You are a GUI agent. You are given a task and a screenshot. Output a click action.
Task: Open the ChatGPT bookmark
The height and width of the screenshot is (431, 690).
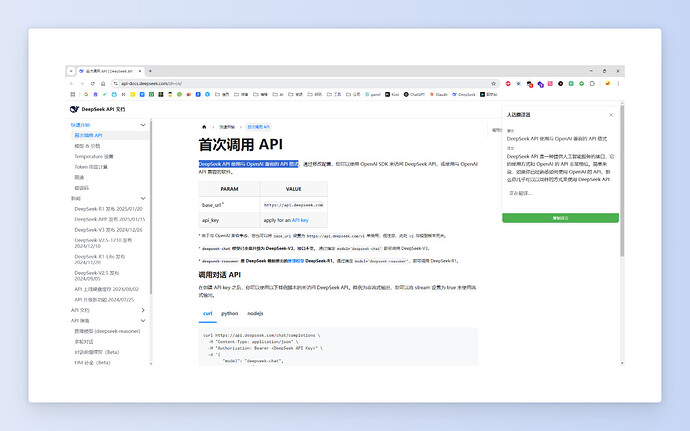[x=414, y=94]
